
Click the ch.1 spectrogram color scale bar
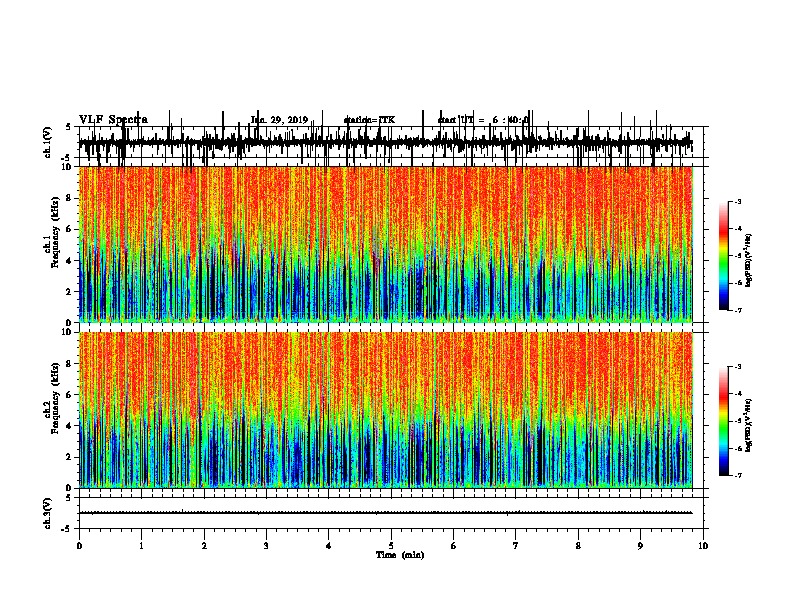point(723,256)
